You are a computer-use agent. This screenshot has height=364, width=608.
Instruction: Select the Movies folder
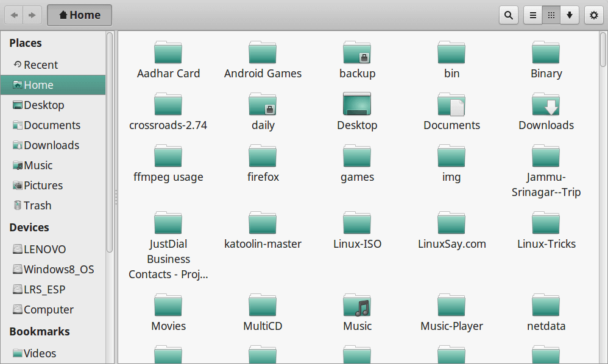(168, 313)
